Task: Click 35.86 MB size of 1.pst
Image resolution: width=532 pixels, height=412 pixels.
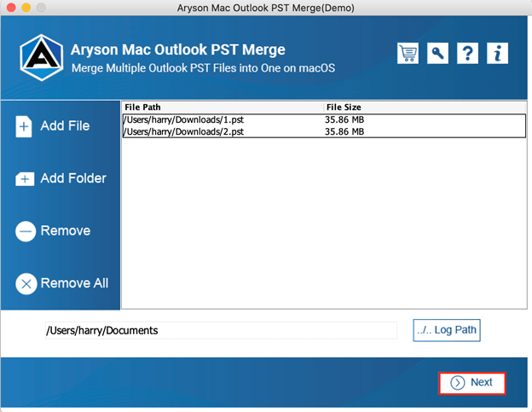Action: (x=344, y=119)
